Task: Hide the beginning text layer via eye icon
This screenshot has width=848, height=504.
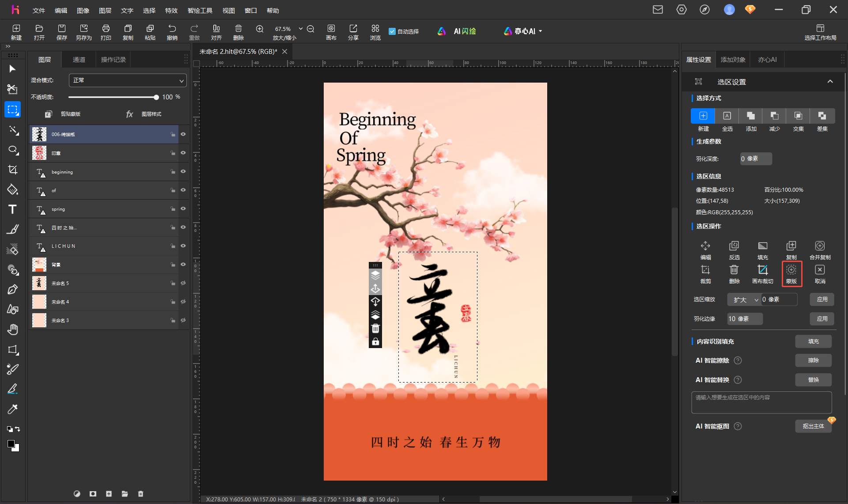Action: coord(183,171)
